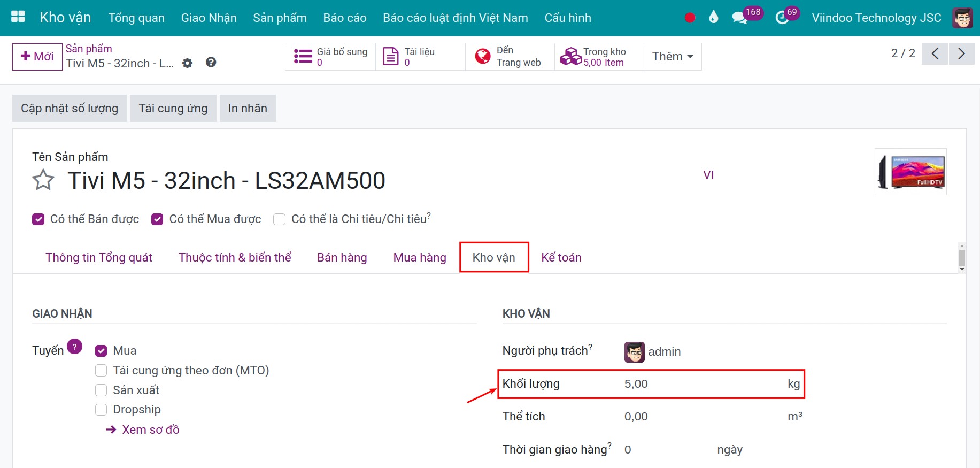Image resolution: width=980 pixels, height=468 pixels.
Task: Click Cập nhật số lượng button
Action: click(70, 109)
